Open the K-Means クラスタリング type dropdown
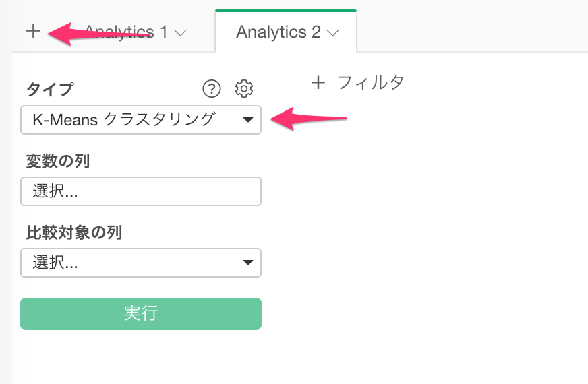Image resolution: width=588 pixels, height=384 pixels. (x=141, y=120)
